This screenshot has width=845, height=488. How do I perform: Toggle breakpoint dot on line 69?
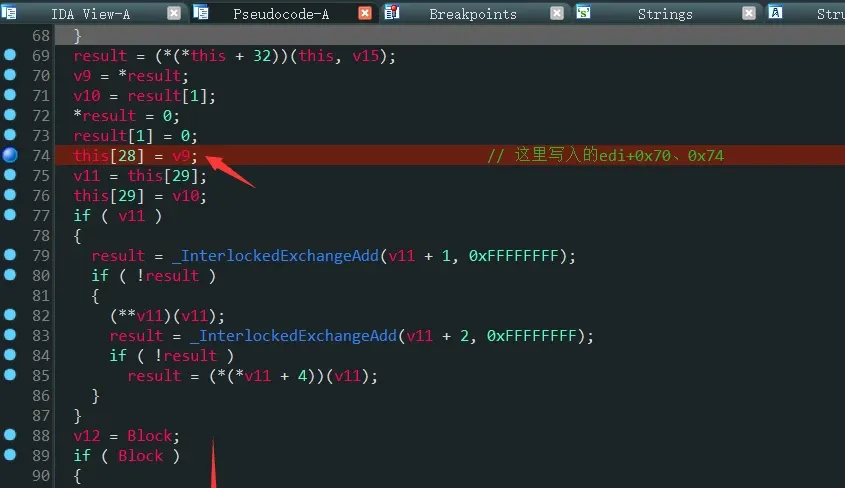coord(10,54)
